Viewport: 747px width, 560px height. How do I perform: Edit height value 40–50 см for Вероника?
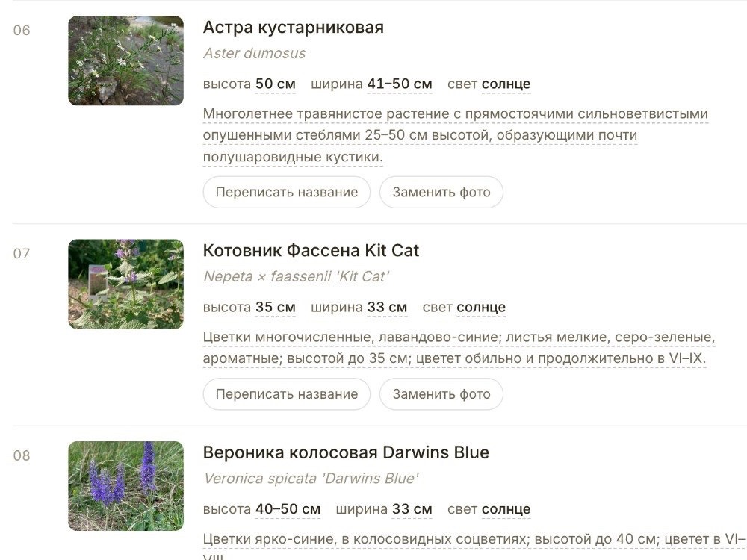[x=288, y=509]
